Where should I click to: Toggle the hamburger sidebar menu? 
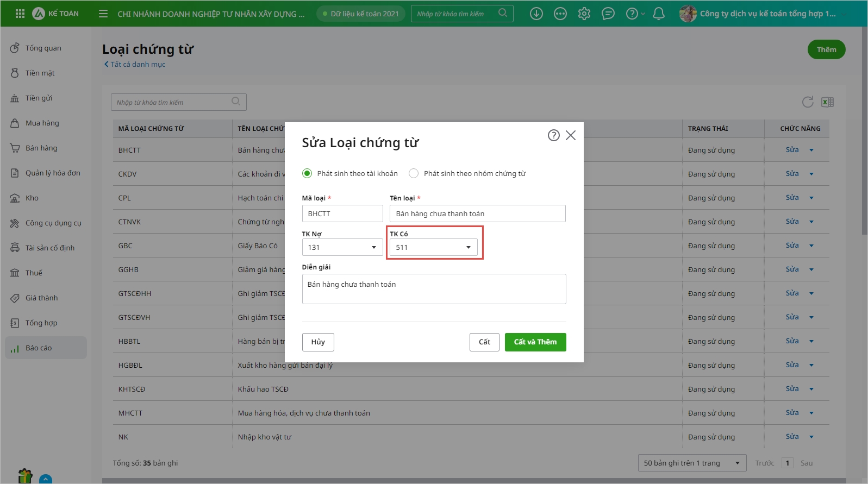coord(103,14)
